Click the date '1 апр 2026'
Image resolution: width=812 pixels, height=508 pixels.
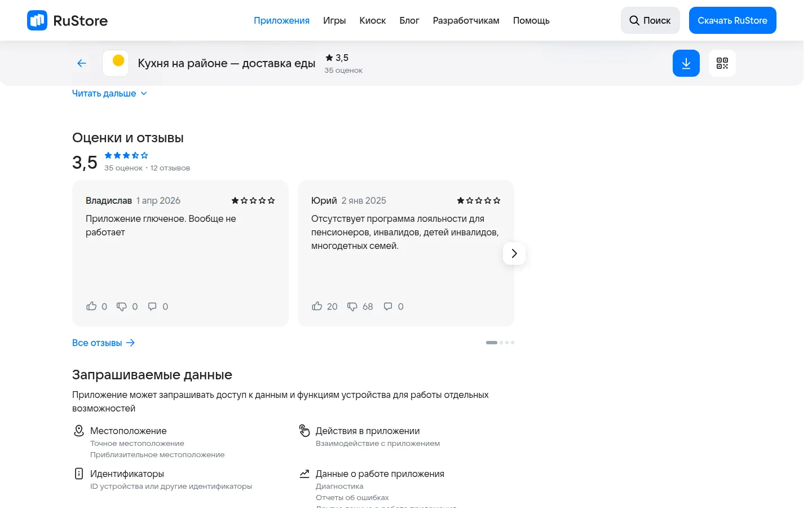(x=158, y=200)
